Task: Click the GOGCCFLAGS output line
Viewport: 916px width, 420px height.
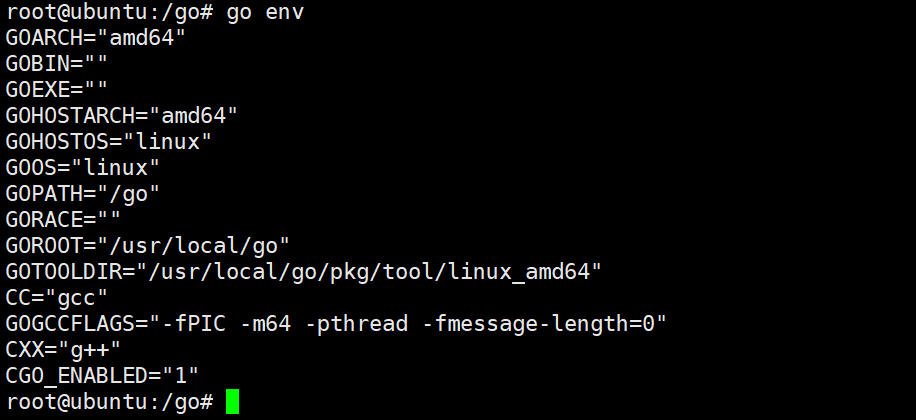Action: pos(336,324)
